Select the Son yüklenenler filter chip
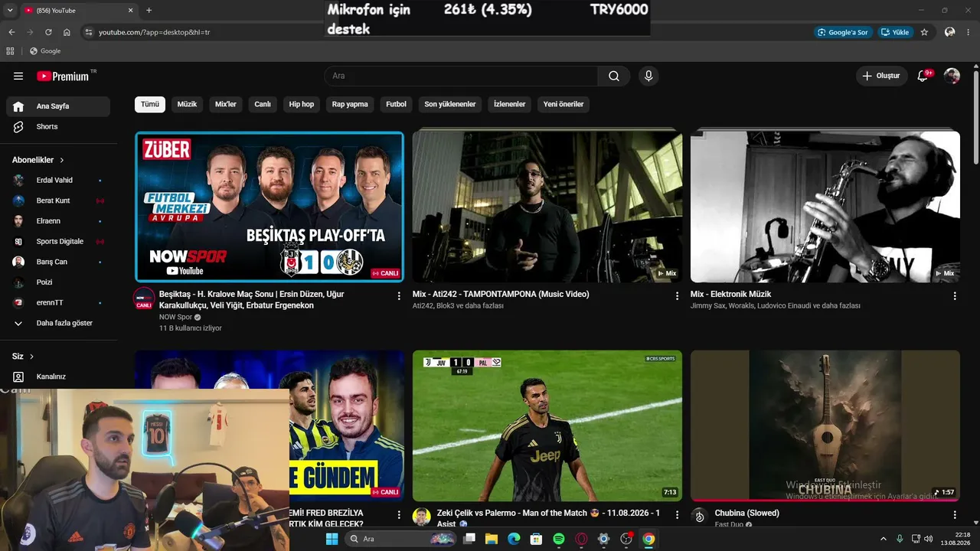This screenshot has height=551, width=980. [x=450, y=104]
